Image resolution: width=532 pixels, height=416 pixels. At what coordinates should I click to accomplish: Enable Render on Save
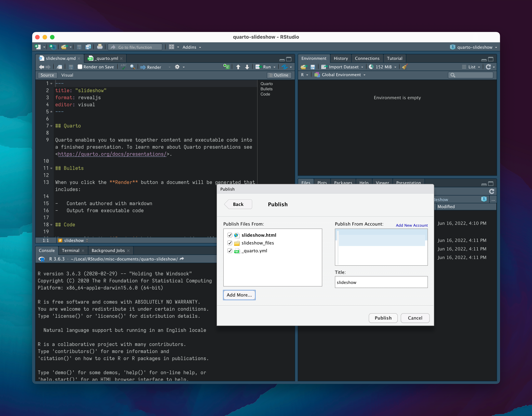[x=80, y=67]
